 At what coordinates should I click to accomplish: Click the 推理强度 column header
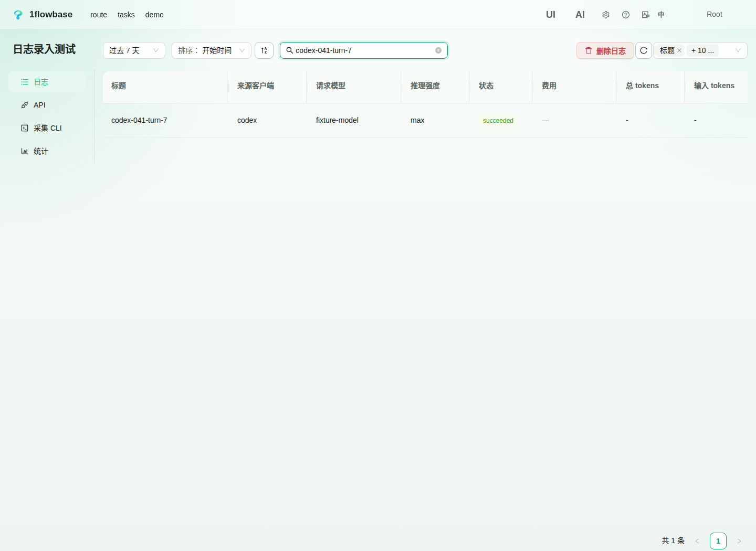(435, 86)
